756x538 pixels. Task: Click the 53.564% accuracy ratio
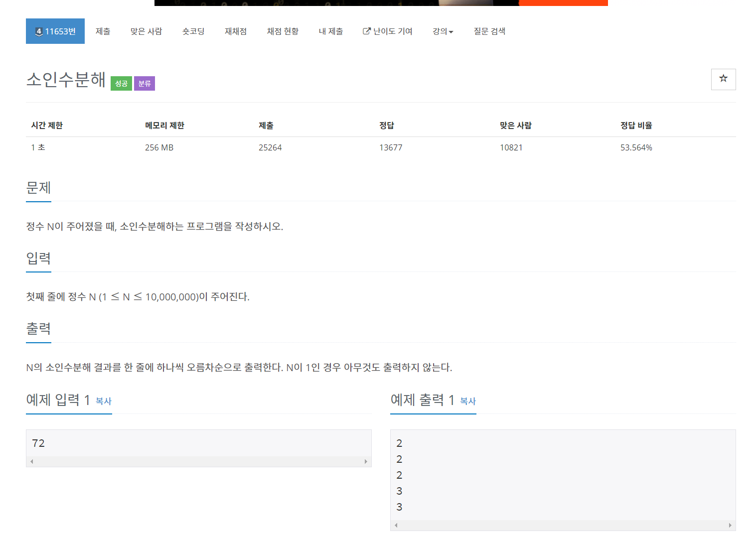point(636,147)
